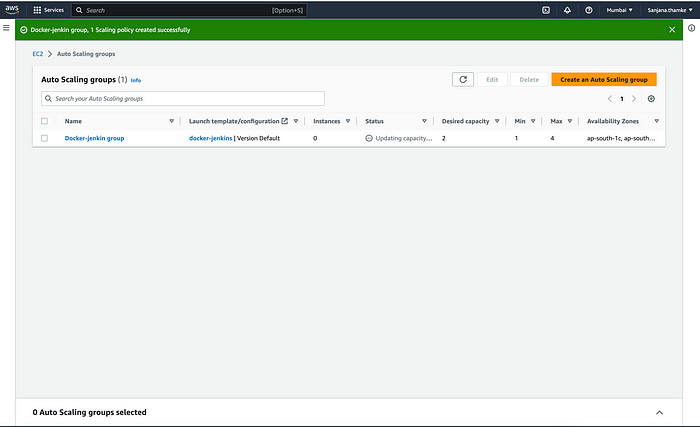This screenshot has height=427, width=700.
Task: Open the hamburger navigation menu
Action: pyautogui.click(x=6, y=28)
